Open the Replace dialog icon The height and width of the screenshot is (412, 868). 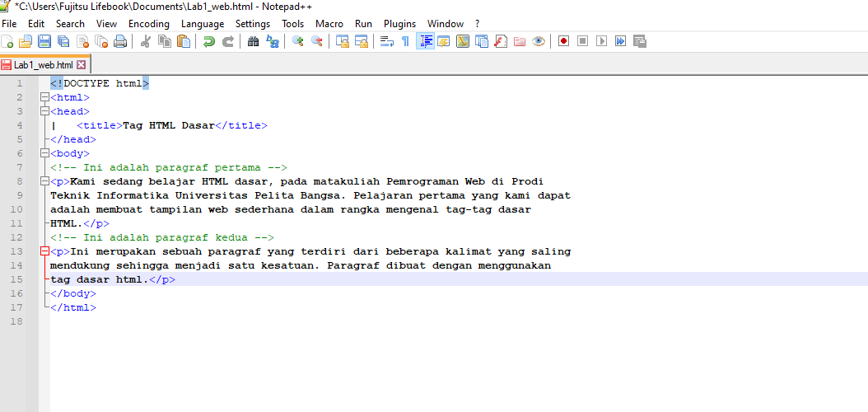273,41
